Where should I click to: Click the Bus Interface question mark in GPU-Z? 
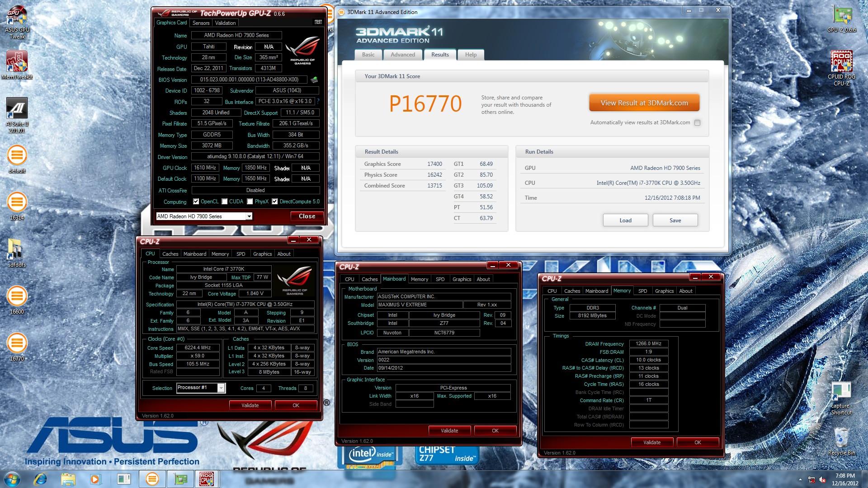318,101
